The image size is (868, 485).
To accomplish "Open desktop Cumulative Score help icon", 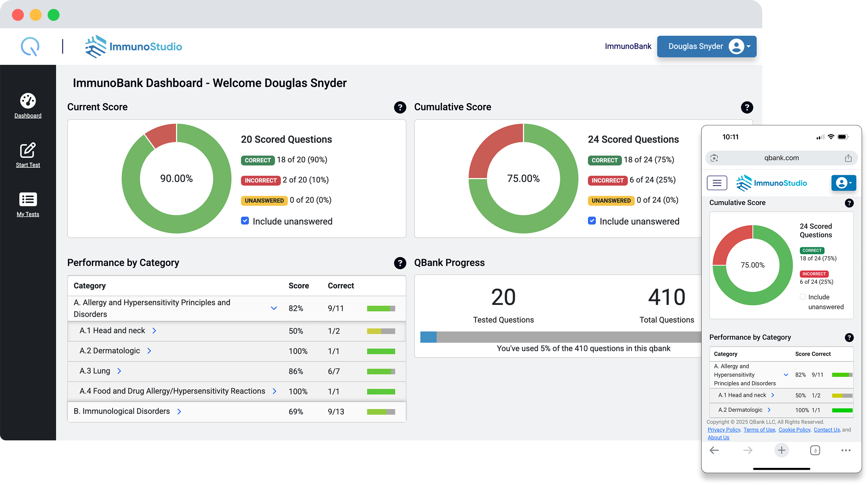I will (x=747, y=107).
